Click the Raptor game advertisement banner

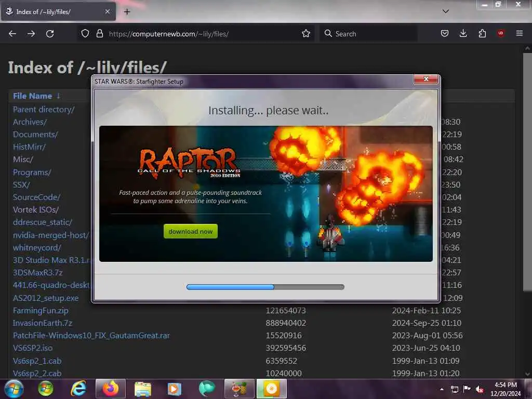(x=265, y=194)
